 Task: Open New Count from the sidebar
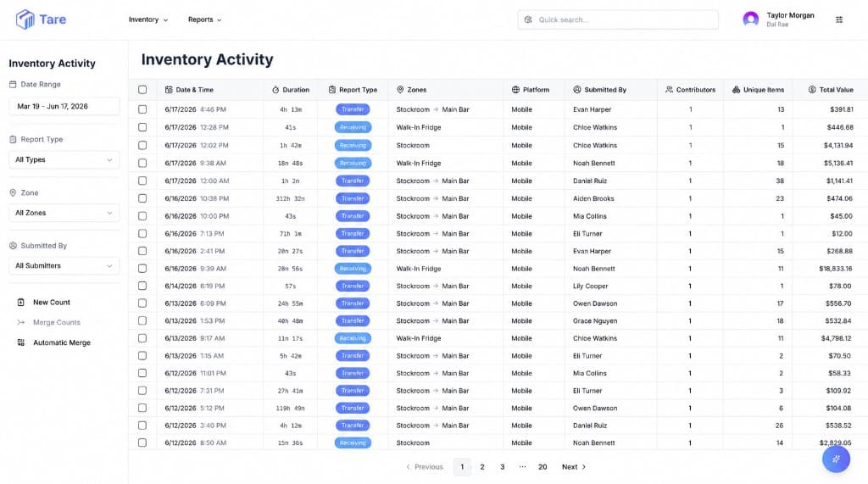[x=52, y=303]
